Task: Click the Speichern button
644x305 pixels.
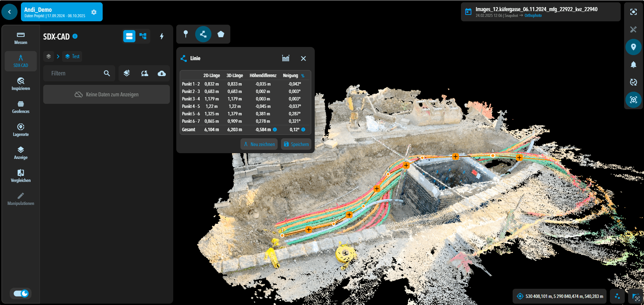Action: (x=296, y=144)
